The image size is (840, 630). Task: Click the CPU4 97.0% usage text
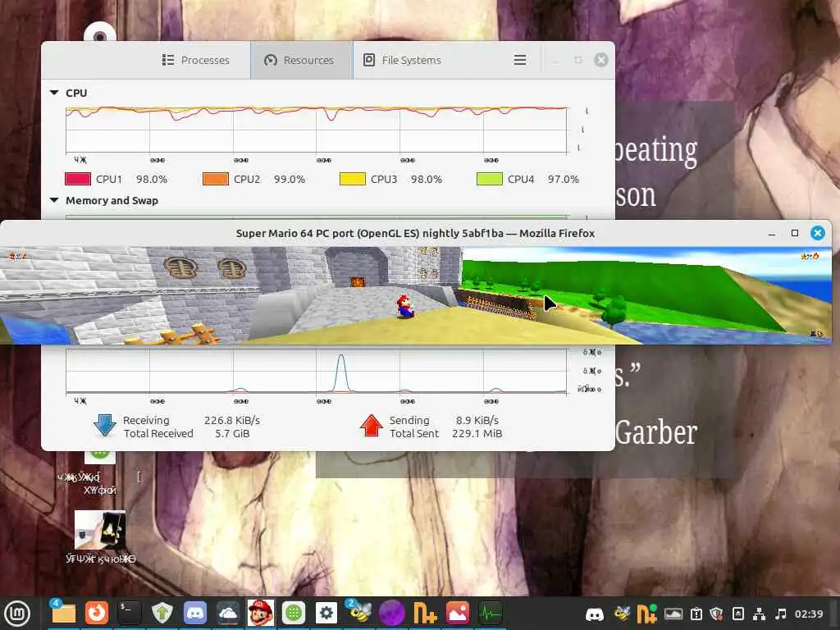[x=563, y=179]
